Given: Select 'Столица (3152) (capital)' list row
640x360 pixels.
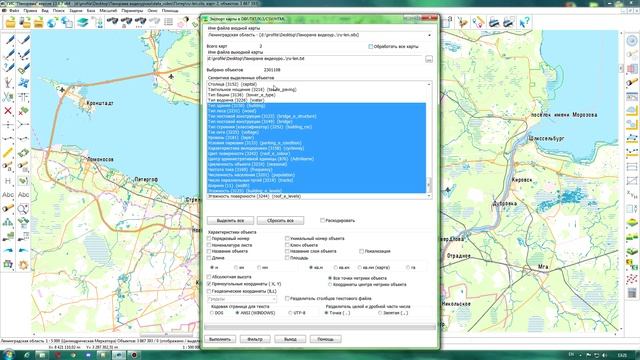Looking at the screenshot, I should [316, 84].
